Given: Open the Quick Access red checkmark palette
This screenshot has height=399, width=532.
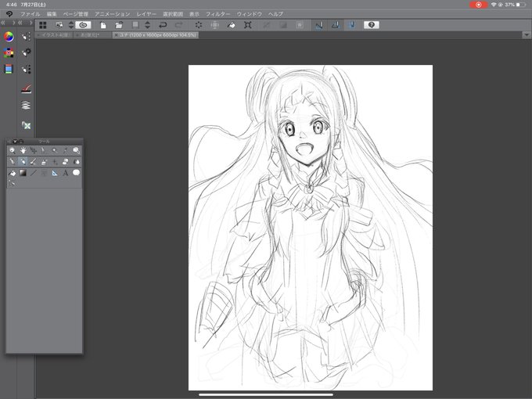Looking at the screenshot, I should pos(26,89).
